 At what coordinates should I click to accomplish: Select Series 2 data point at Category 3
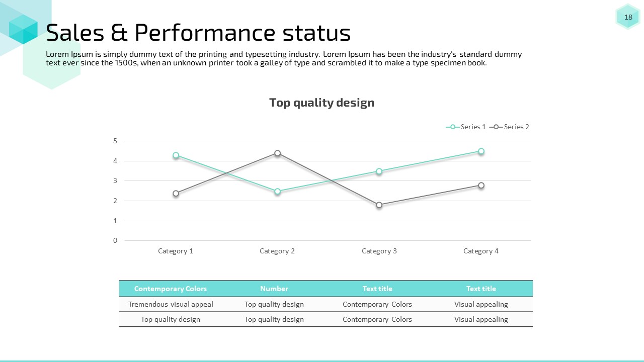pos(379,205)
